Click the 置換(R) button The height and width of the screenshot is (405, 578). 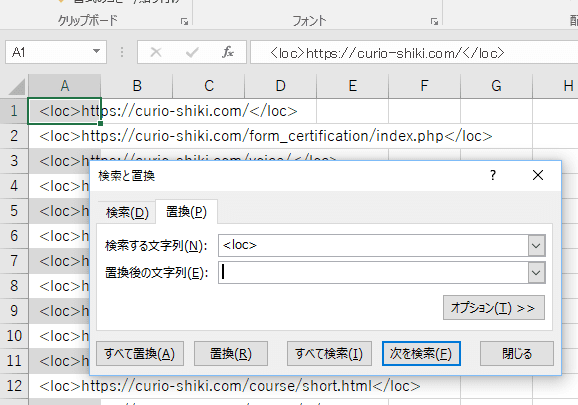click(x=231, y=354)
